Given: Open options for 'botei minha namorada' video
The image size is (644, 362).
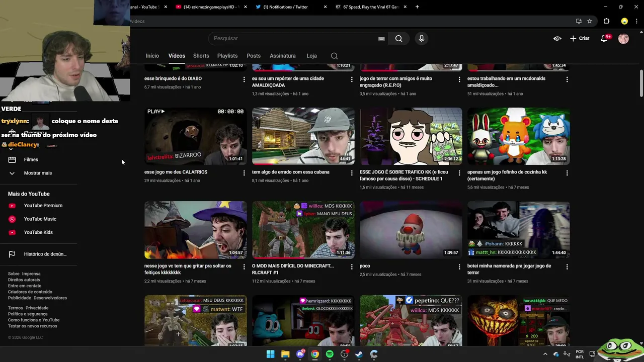Looking at the screenshot, I should coord(567,267).
